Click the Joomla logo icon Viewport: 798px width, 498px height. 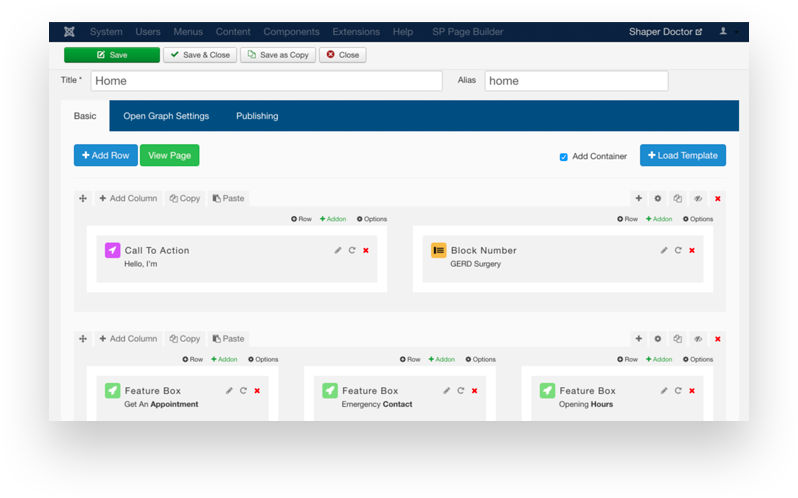69,32
